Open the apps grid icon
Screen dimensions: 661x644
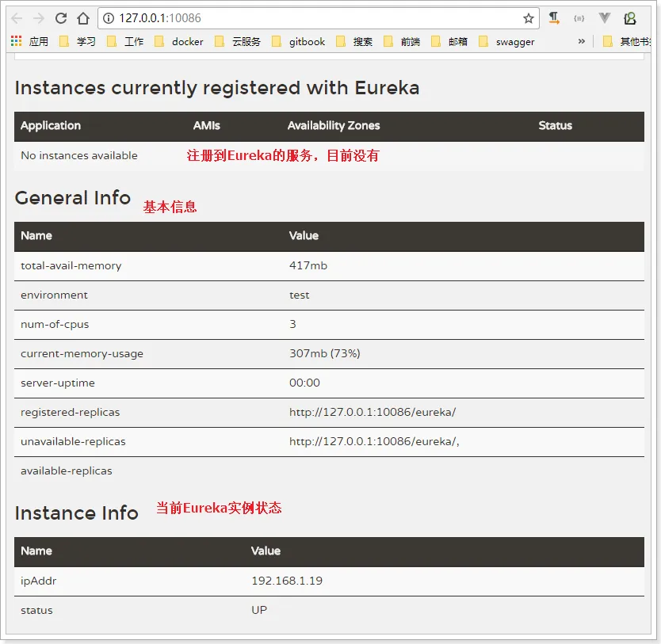(x=16, y=41)
